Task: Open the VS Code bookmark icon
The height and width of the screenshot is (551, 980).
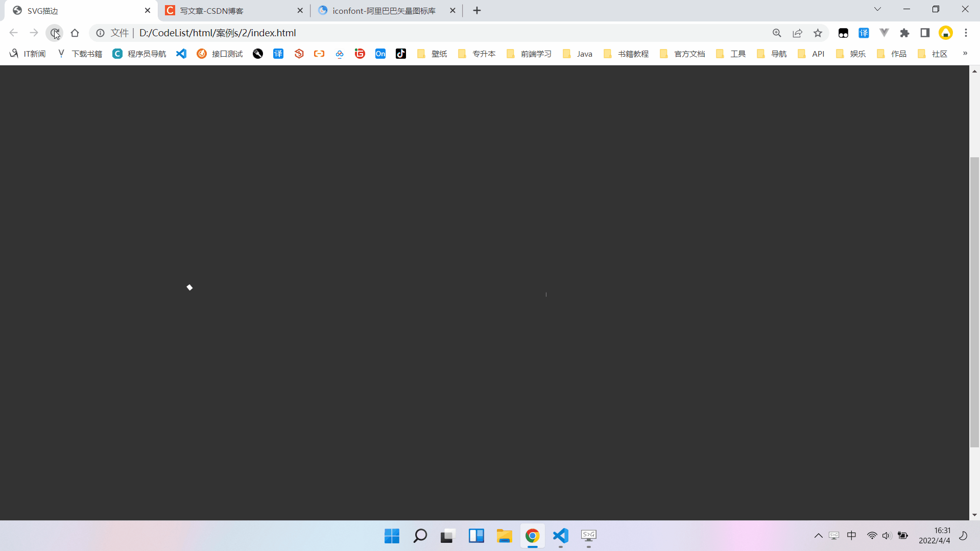Action: pos(181,54)
